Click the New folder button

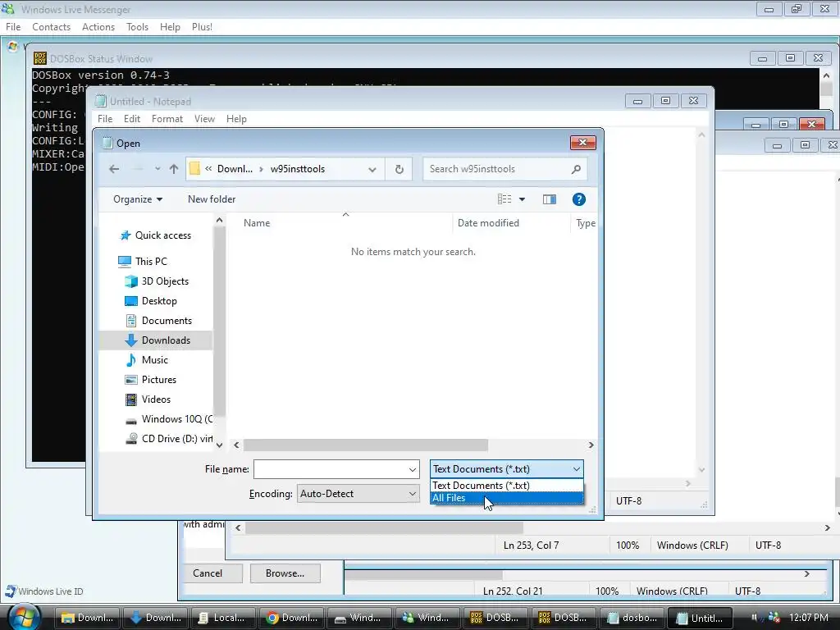pyautogui.click(x=212, y=199)
